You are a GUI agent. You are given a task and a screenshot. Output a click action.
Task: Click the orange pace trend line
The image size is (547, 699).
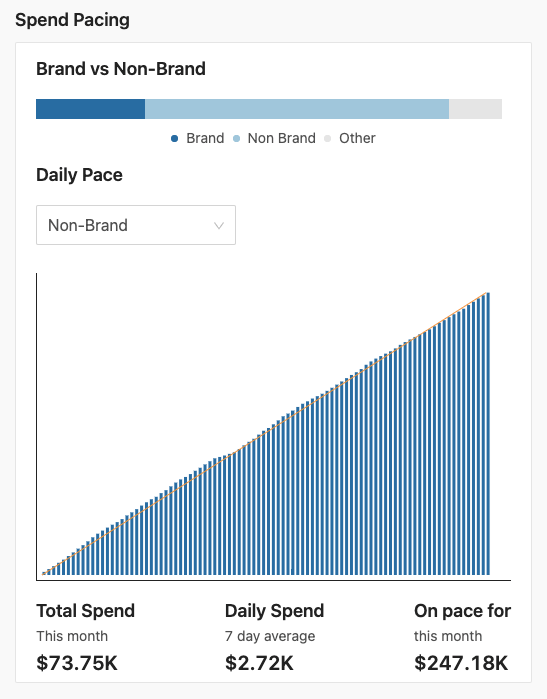264,434
